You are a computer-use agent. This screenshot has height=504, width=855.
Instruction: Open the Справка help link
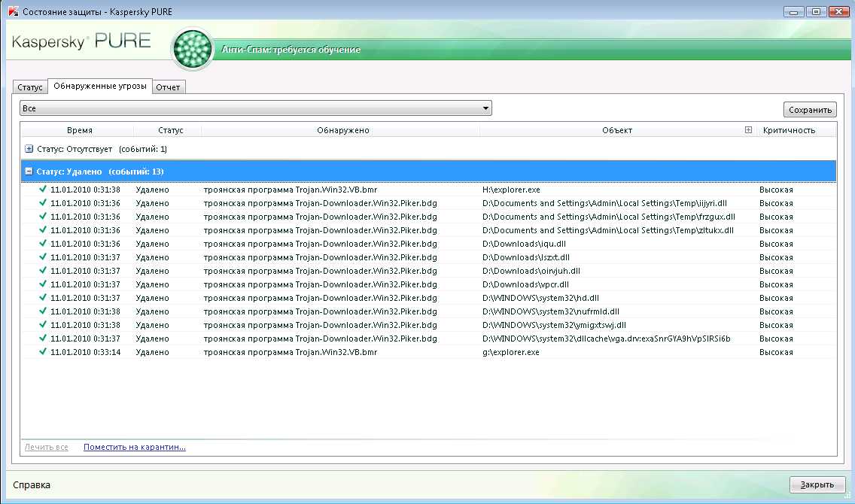pyautogui.click(x=32, y=484)
